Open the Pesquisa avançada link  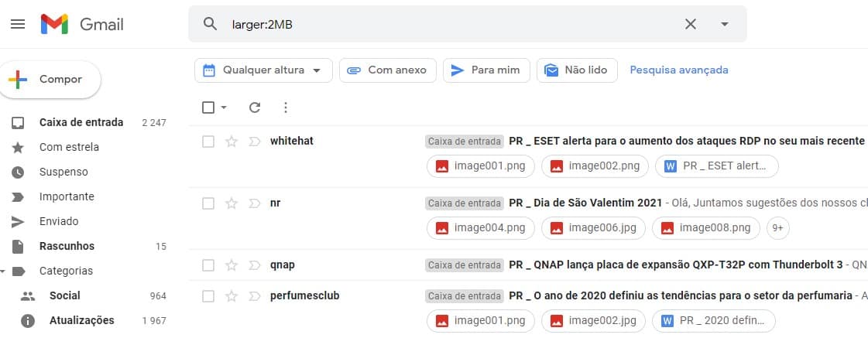coord(679,70)
